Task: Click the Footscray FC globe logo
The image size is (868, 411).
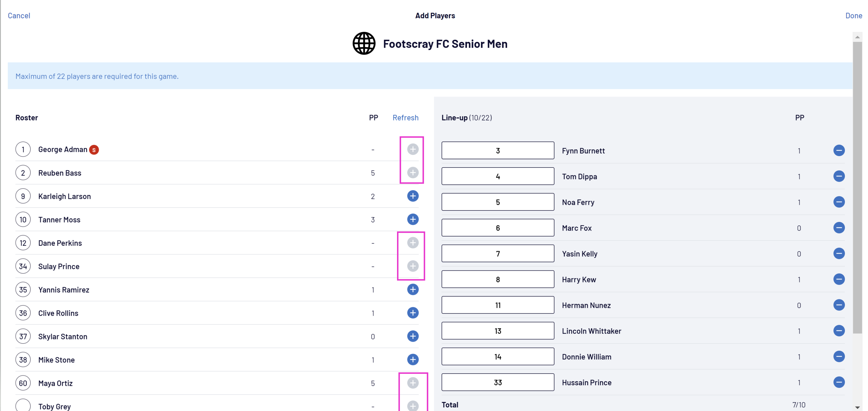Action: coord(364,44)
